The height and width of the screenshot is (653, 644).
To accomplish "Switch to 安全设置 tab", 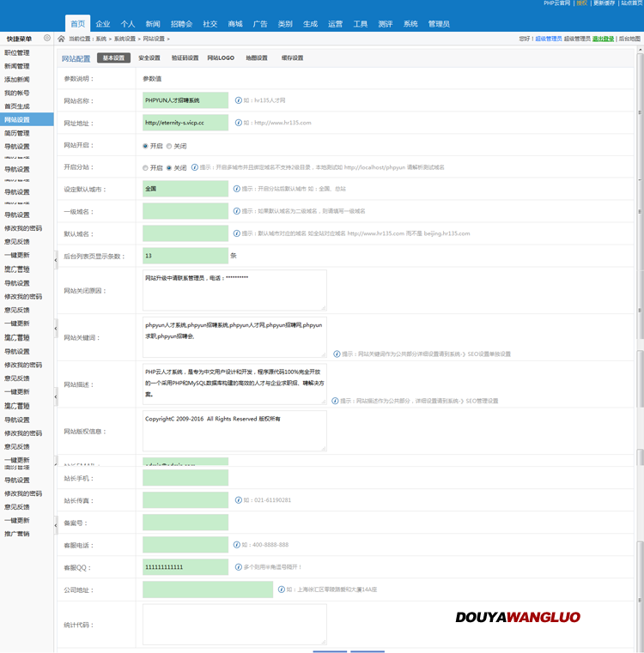I will pyautogui.click(x=149, y=57).
